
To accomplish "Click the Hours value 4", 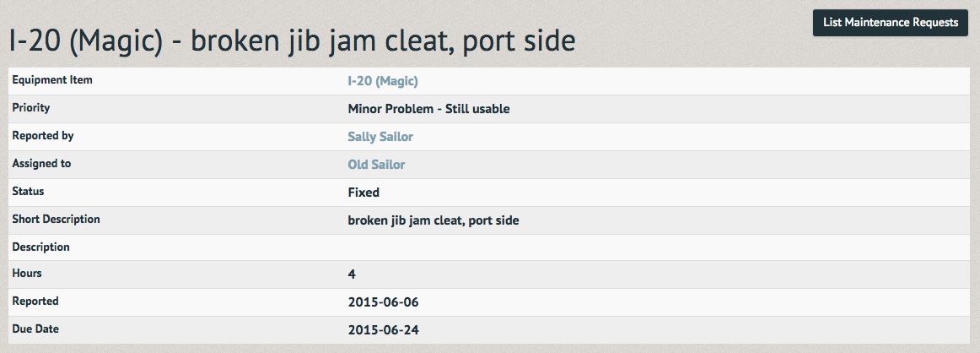I will pyautogui.click(x=351, y=274).
